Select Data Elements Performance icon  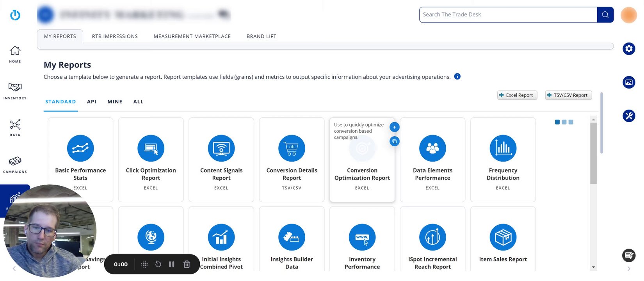(x=432, y=148)
